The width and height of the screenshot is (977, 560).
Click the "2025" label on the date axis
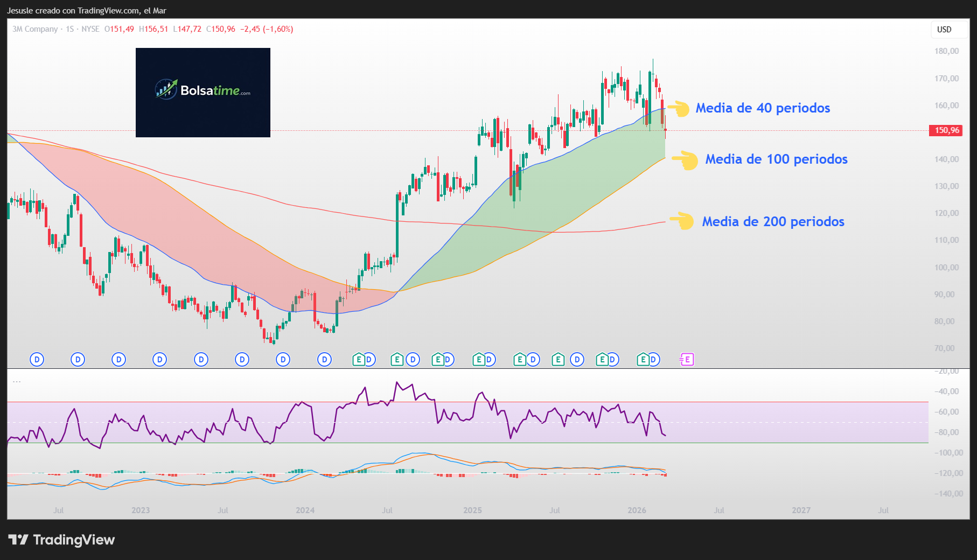473,509
